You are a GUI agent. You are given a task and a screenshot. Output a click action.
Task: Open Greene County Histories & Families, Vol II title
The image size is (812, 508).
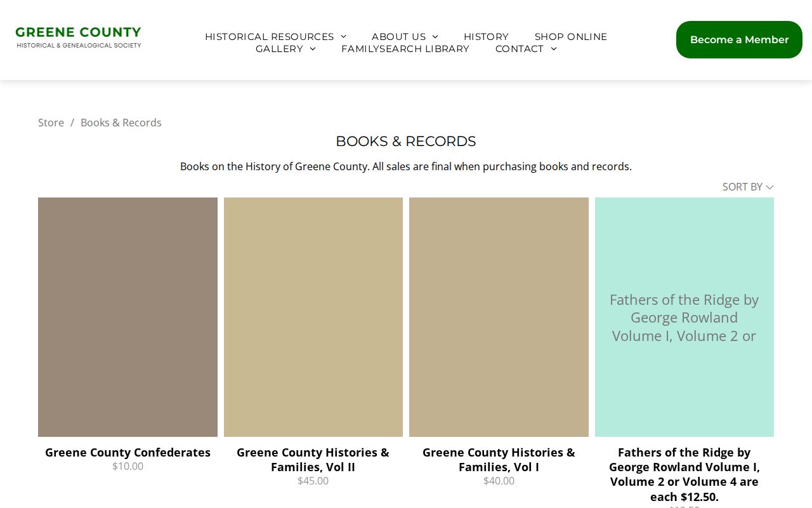(313, 460)
